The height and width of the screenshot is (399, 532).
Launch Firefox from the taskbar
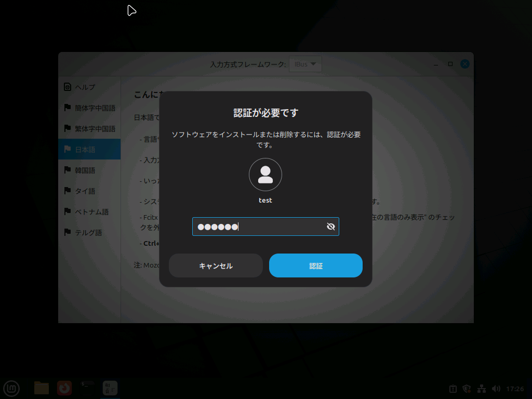64,388
